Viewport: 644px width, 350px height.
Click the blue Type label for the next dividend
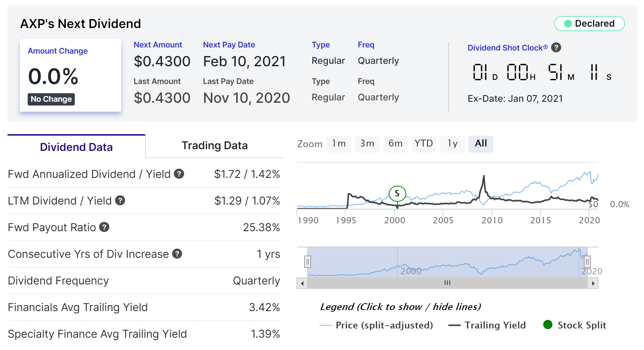321,45
